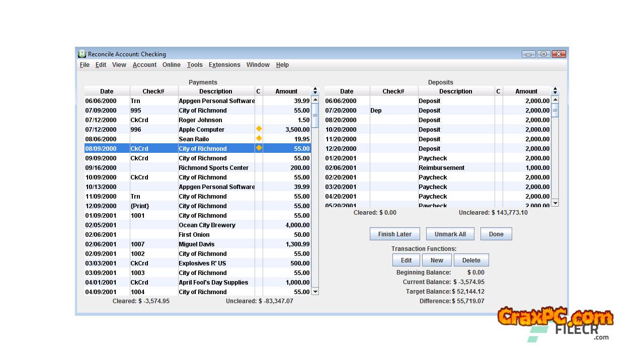The height and width of the screenshot is (362, 644).
Task: Click the Moneydance app icon in title bar
Action: pos(82,54)
